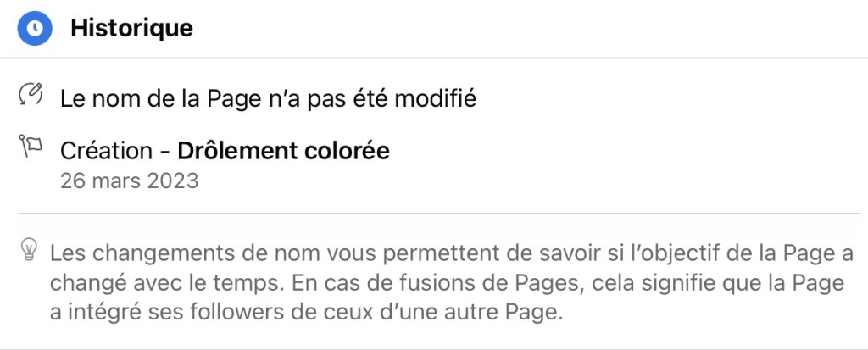Click the blue clock Historique icon
The height and width of the screenshot is (350, 868).
point(34,28)
